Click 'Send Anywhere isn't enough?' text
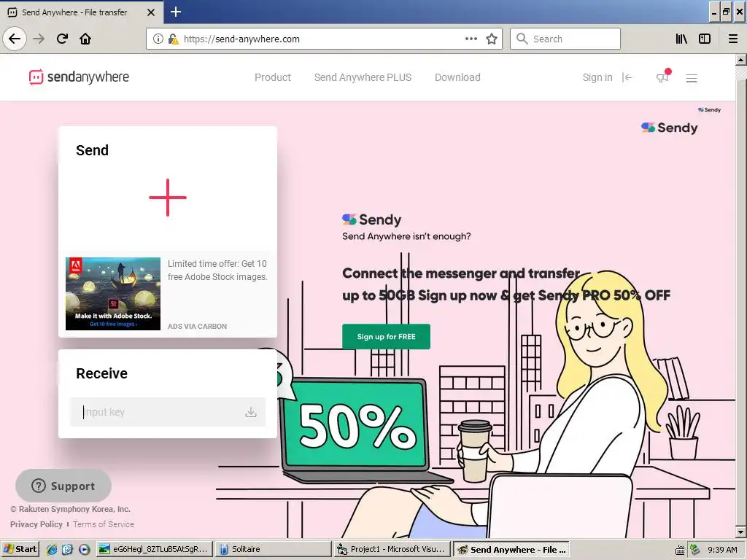Screen dimensions: 747x560 click(406, 236)
